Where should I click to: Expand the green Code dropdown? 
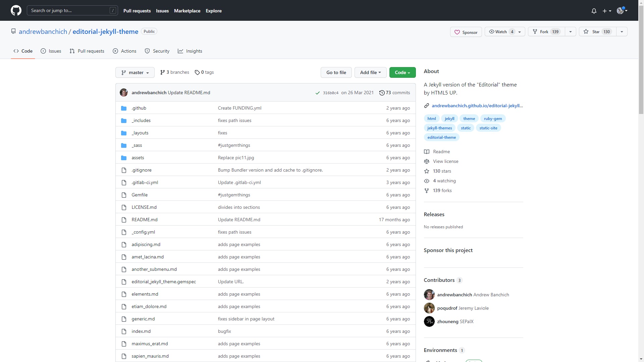(x=402, y=72)
